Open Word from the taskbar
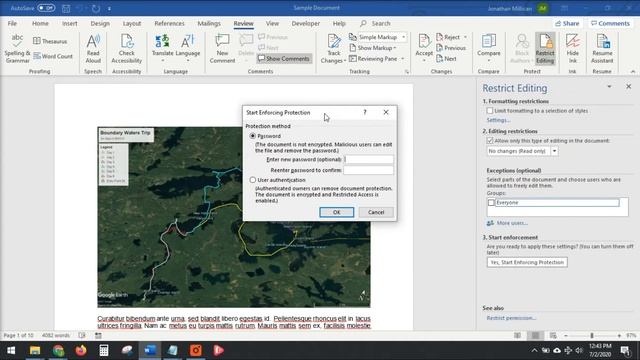This screenshot has height=360, width=640. click(150, 350)
